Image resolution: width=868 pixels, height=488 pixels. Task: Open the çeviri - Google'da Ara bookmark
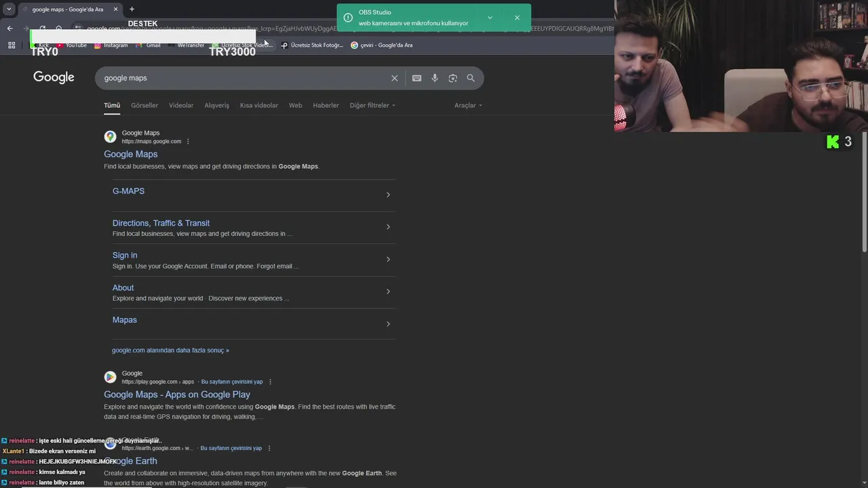382,45
